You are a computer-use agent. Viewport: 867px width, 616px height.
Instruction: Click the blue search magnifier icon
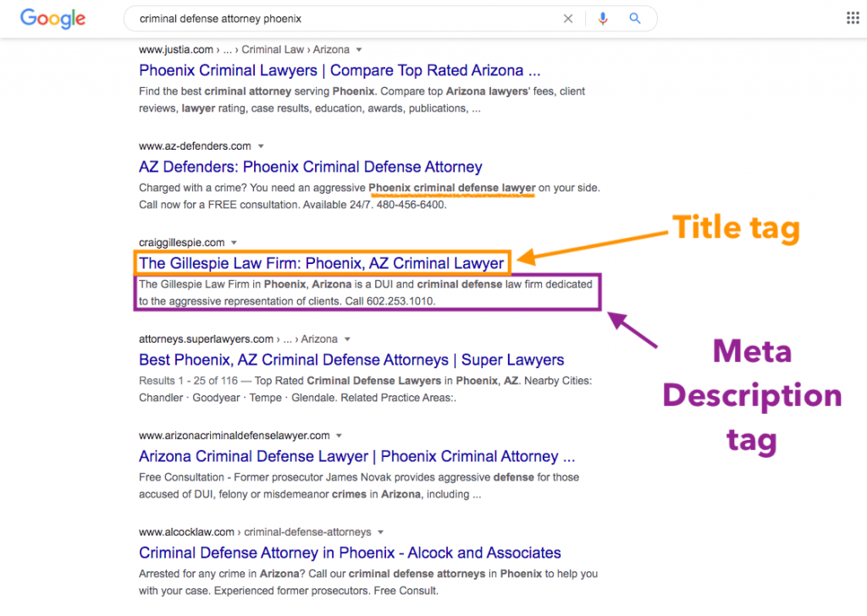pos(635,19)
